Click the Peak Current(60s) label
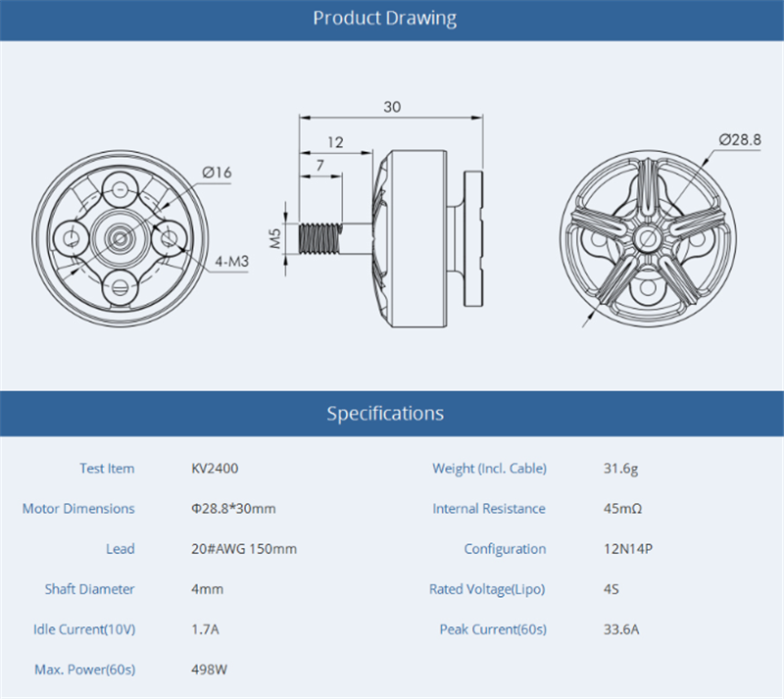784x699 pixels. pyautogui.click(x=493, y=629)
